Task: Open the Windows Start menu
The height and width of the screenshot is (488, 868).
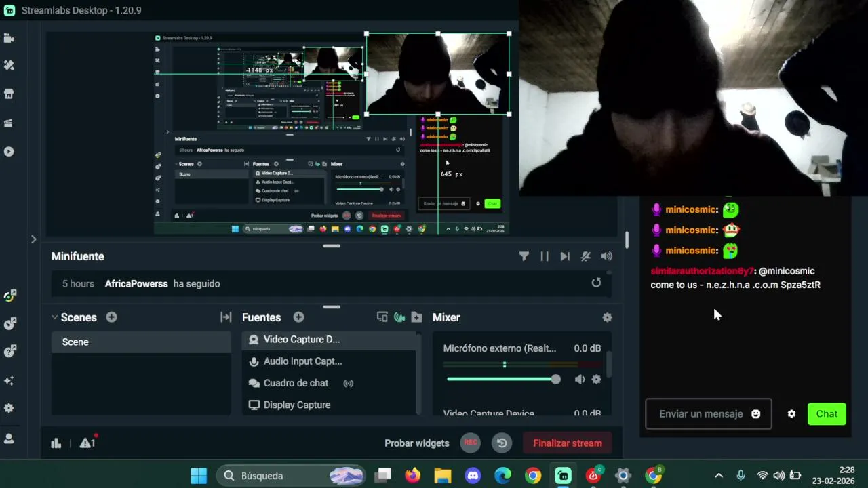Action: (x=199, y=476)
